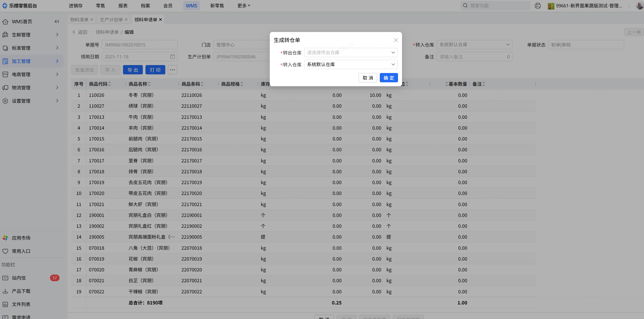The width and height of the screenshot is (644, 319).
Task: Click the WMS首页 home icon
Action: tap(5, 22)
